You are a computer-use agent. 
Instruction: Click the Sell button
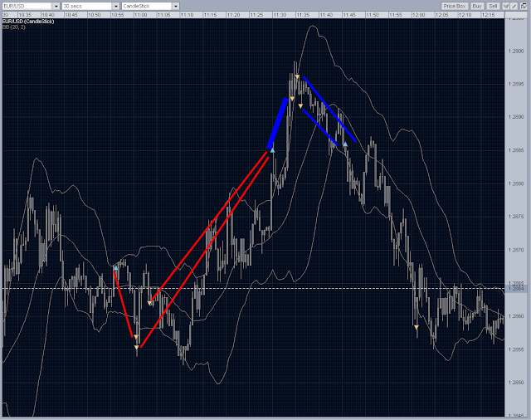(x=493, y=6)
